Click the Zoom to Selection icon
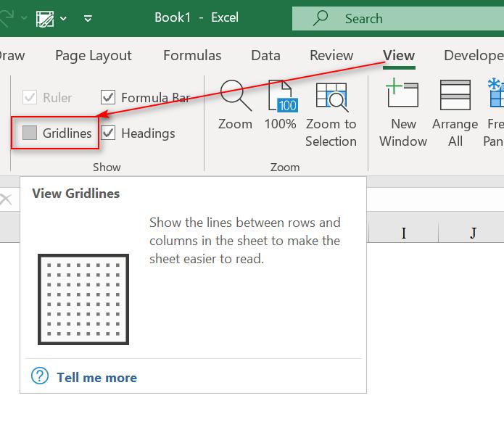This screenshot has width=504, height=422. pyautogui.click(x=331, y=97)
